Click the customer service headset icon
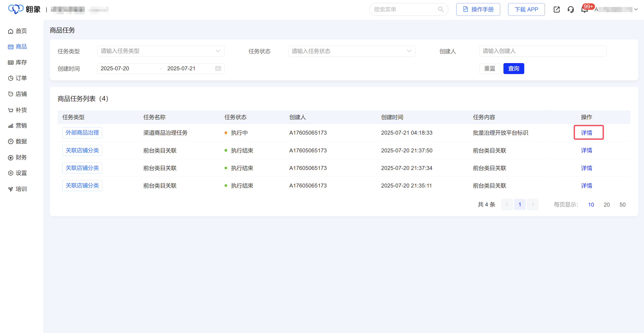This screenshot has height=333, width=644. point(571,9)
